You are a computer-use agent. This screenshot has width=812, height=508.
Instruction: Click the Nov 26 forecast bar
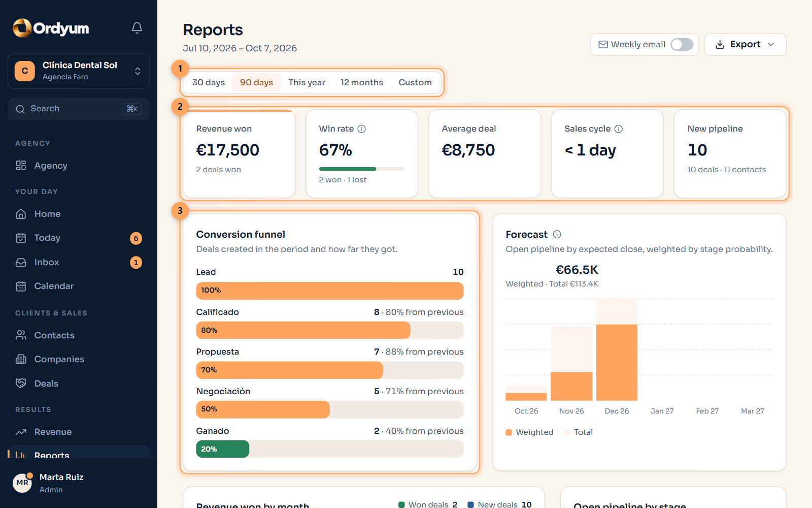click(x=571, y=364)
